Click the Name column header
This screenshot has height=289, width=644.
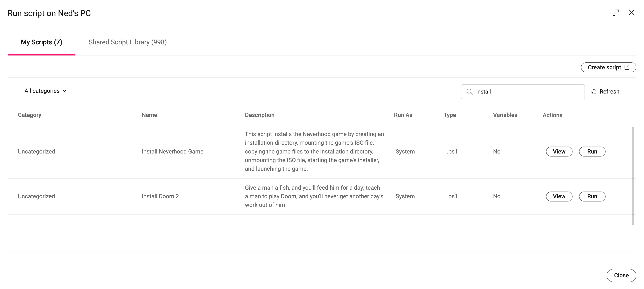pyautogui.click(x=149, y=115)
